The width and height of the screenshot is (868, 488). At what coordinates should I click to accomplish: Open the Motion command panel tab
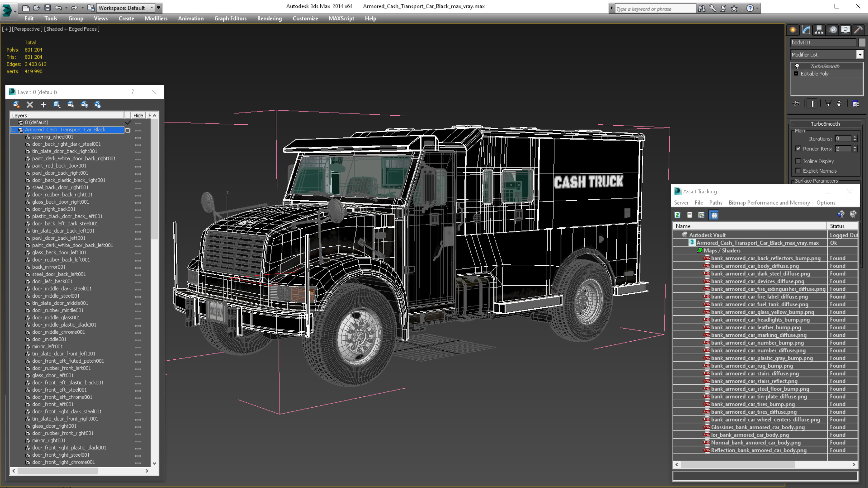[833, 30]
